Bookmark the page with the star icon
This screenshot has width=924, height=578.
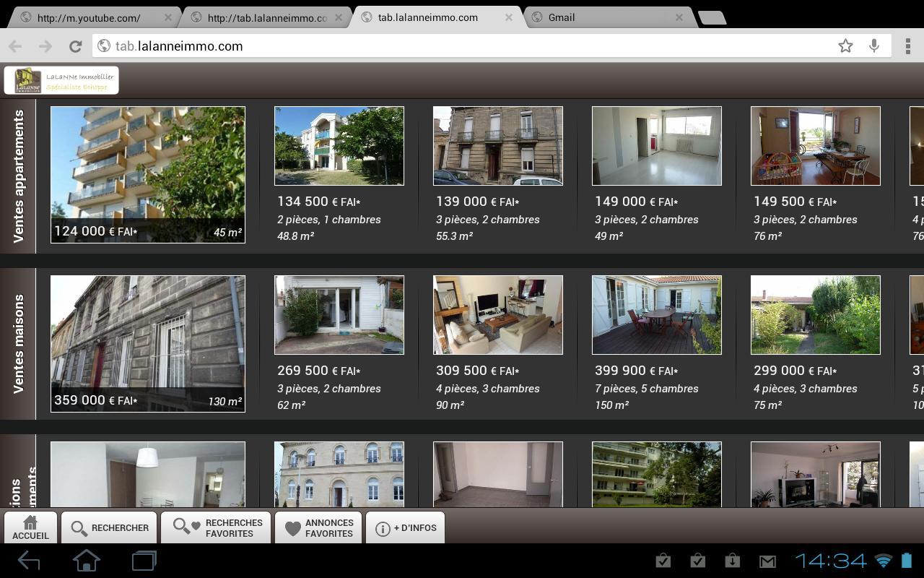(845, 46)
